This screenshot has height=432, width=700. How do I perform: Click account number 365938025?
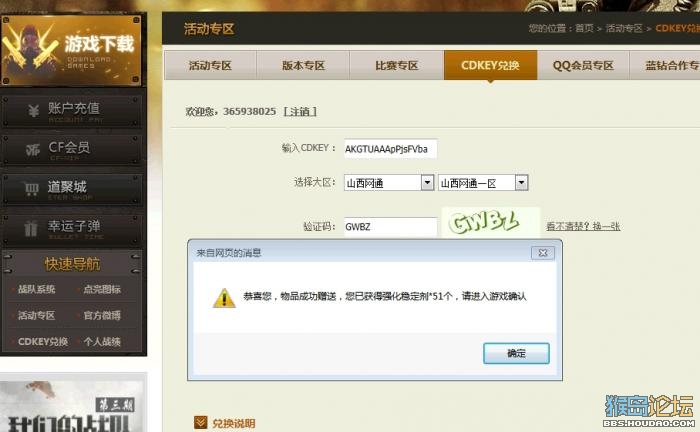point(250,112)
